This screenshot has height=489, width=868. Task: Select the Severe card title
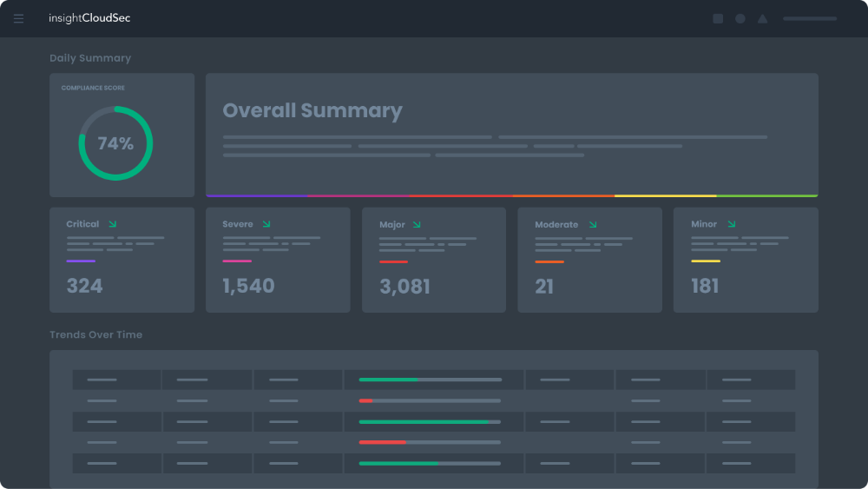tap(238, 224)
